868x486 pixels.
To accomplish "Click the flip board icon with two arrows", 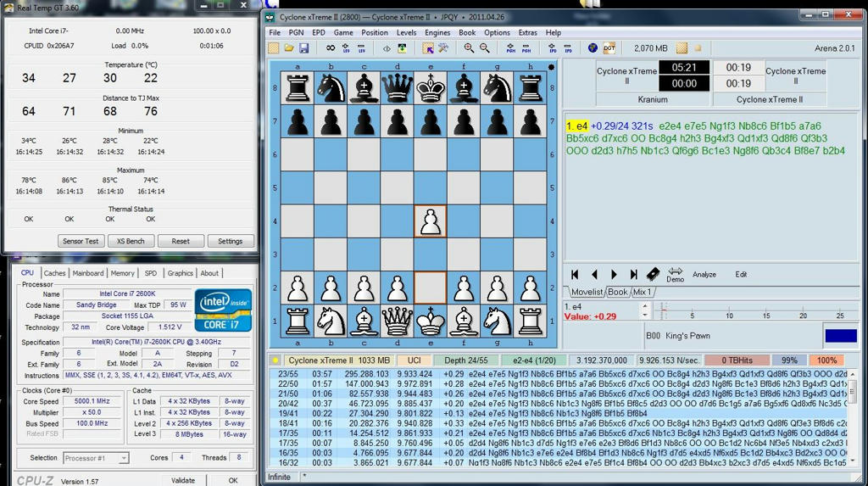I will [x=387, y=48].
